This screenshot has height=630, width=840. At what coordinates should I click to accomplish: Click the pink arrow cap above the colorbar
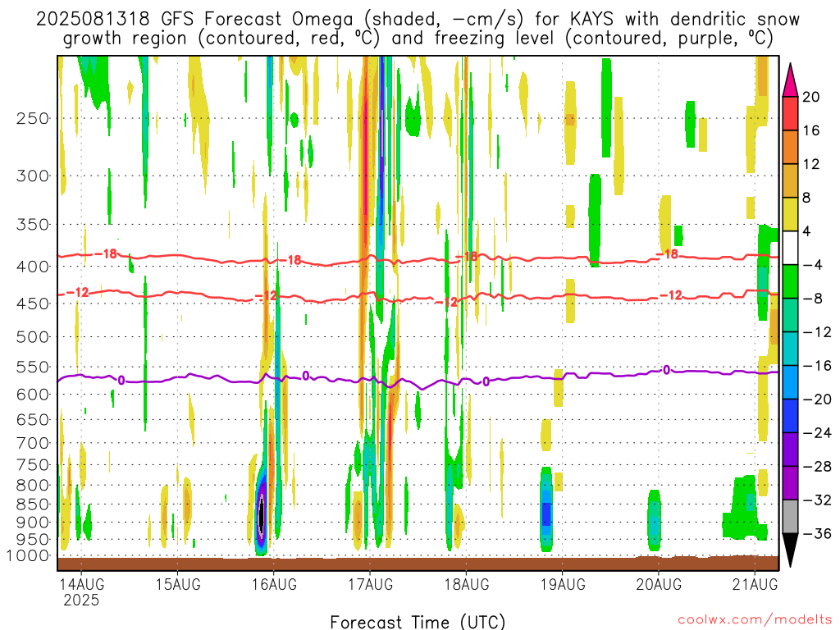click(x=790, y=83)
